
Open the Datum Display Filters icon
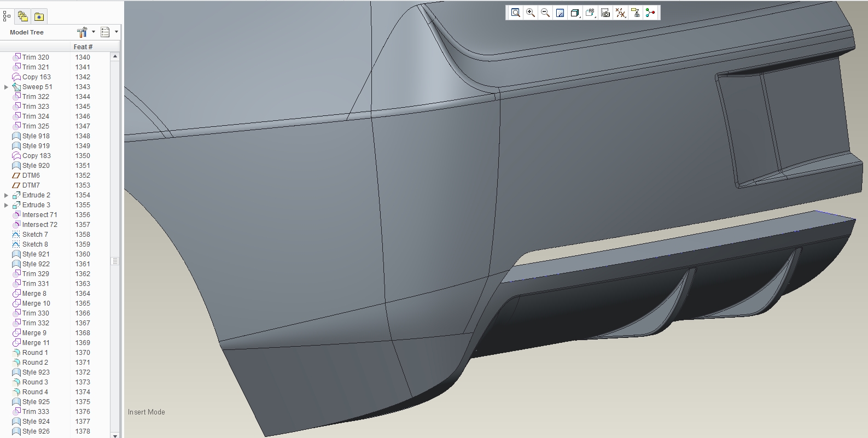coord(620,13)
